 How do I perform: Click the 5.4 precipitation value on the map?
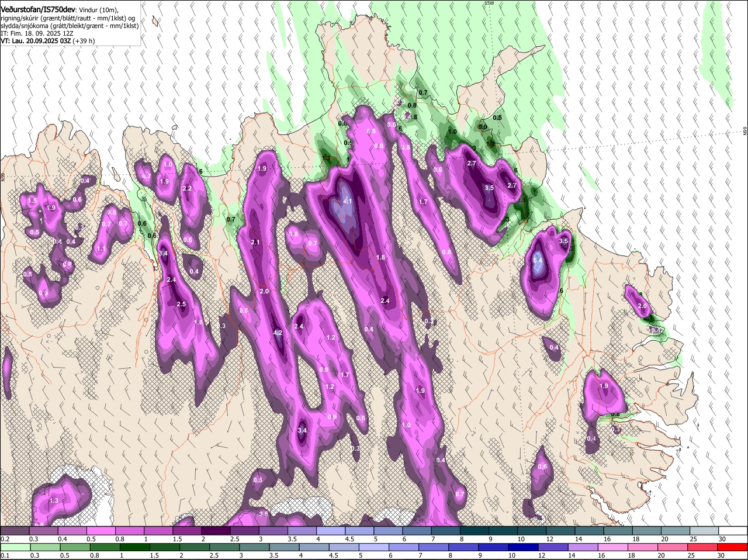[538, 260]
